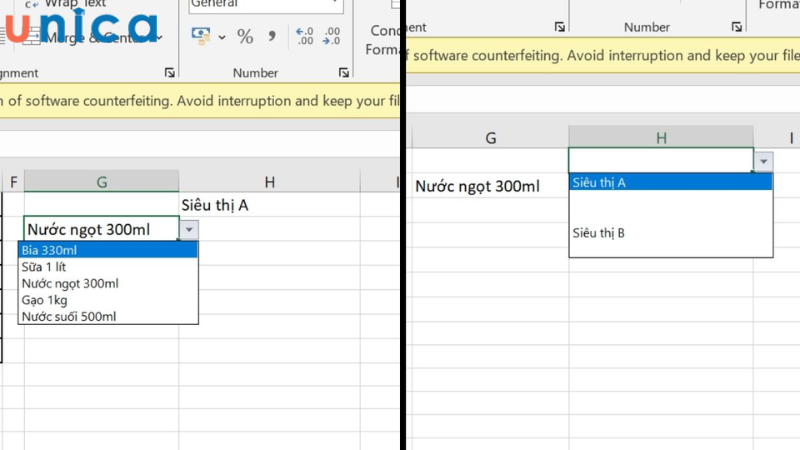The width and height of the screenshot is (800, 450).
Task: Apply Percent Style to the cell
Action: (245, 37)
